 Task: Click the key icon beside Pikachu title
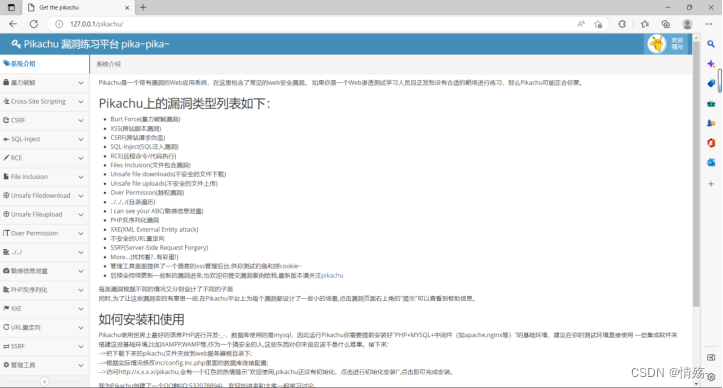pyautogui.click(x=16, y=44)
